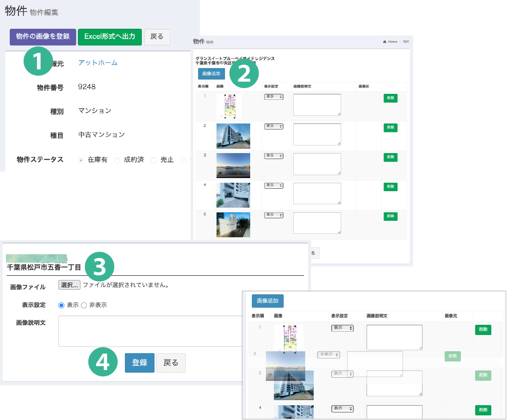Open row 1 表示 dropdown in the グランスイート image list

(273, 96)
